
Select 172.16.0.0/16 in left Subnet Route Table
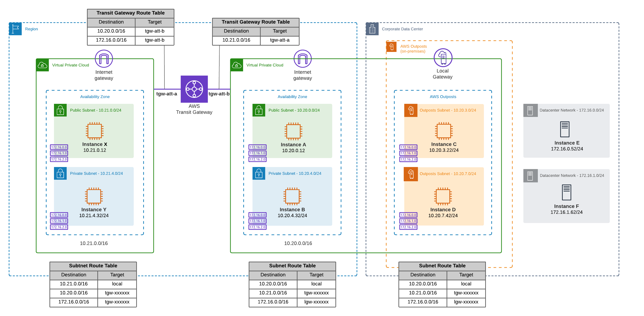(73, 302)
